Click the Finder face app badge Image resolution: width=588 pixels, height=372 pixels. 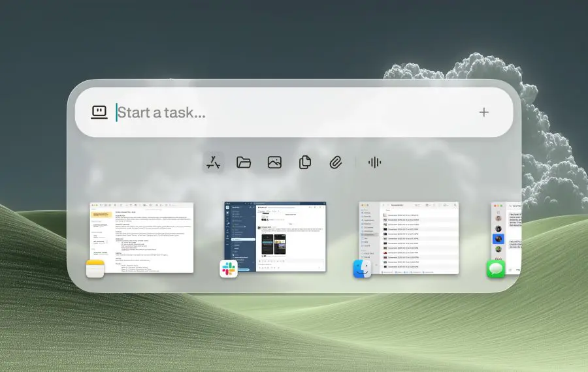[363, 269]
